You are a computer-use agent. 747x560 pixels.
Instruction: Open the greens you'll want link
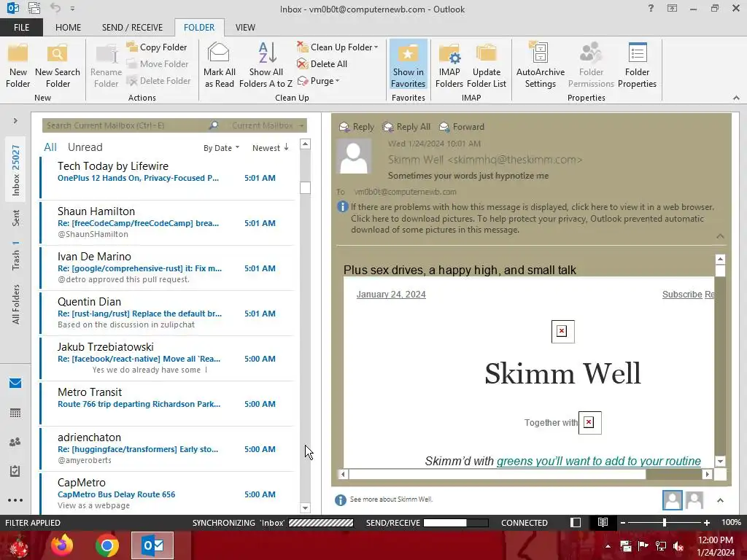(599, 462)
